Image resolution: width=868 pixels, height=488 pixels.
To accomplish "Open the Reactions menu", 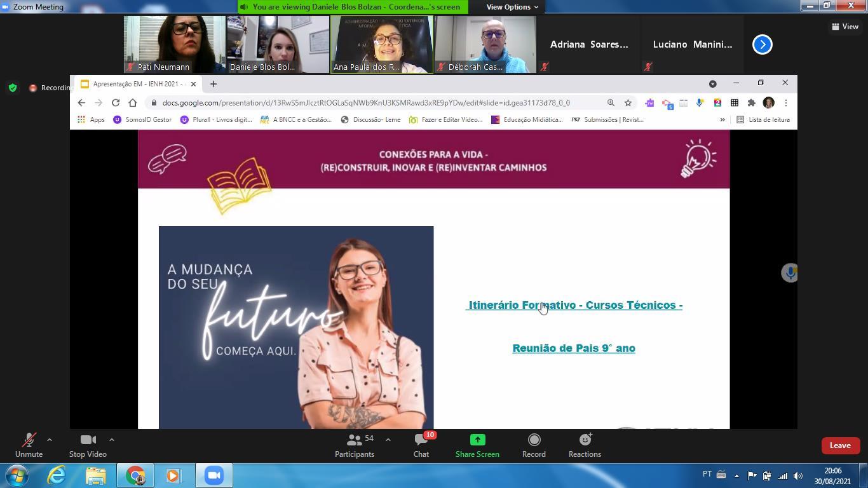I will tap(585, 445).
